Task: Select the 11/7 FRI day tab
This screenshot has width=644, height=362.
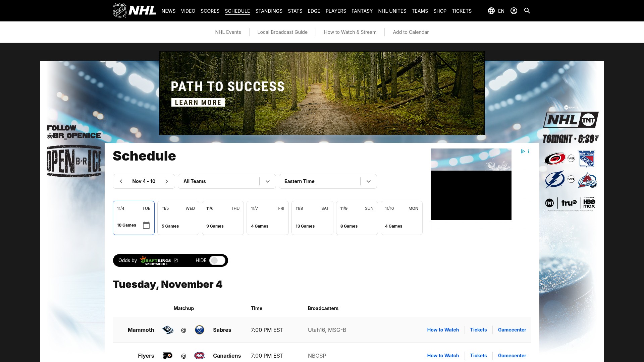Action: tap(267, 218)
